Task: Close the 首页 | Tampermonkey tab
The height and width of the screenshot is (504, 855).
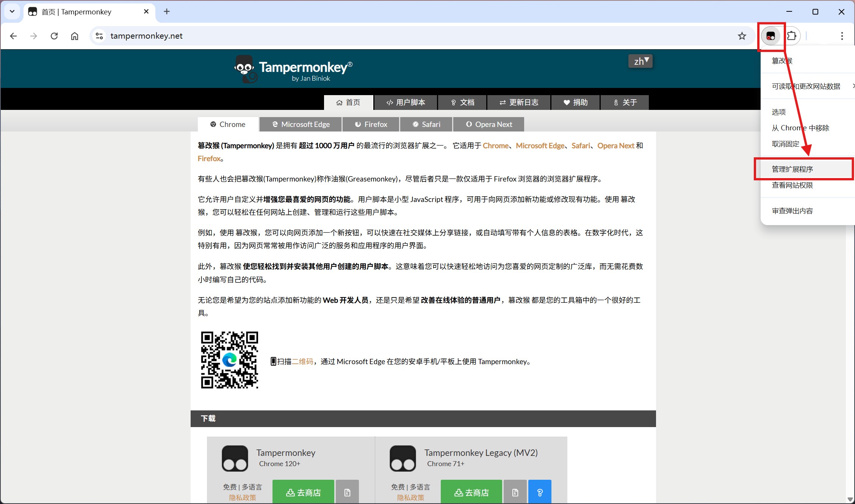Action: (x=146, y=12)
